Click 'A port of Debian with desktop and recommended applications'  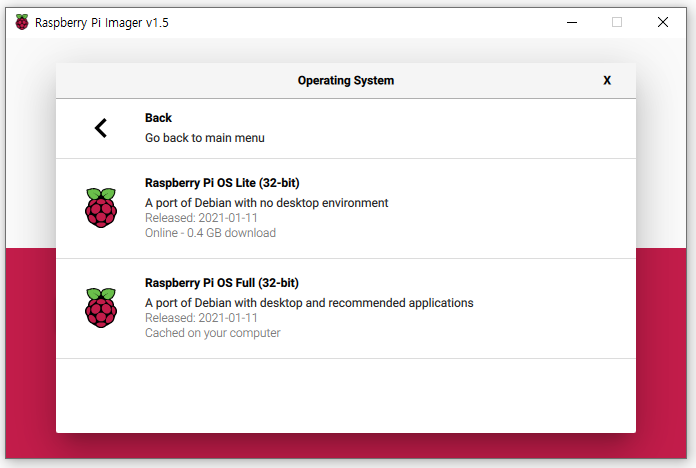tap(309, 303)
